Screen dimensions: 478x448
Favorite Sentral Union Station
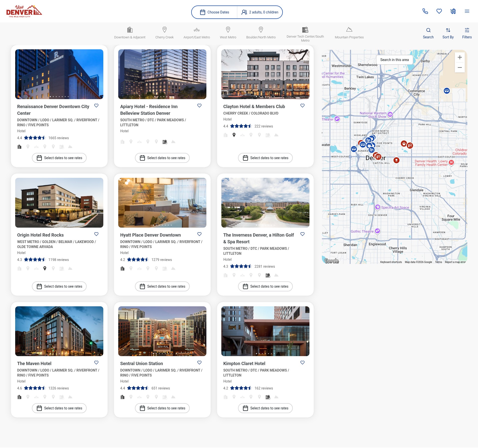[199, 363]
